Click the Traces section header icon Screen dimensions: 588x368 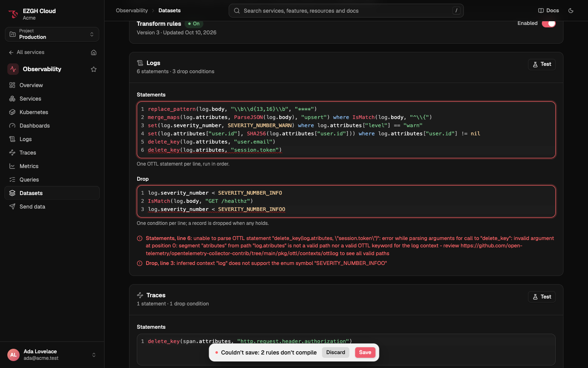click(140, 295)
